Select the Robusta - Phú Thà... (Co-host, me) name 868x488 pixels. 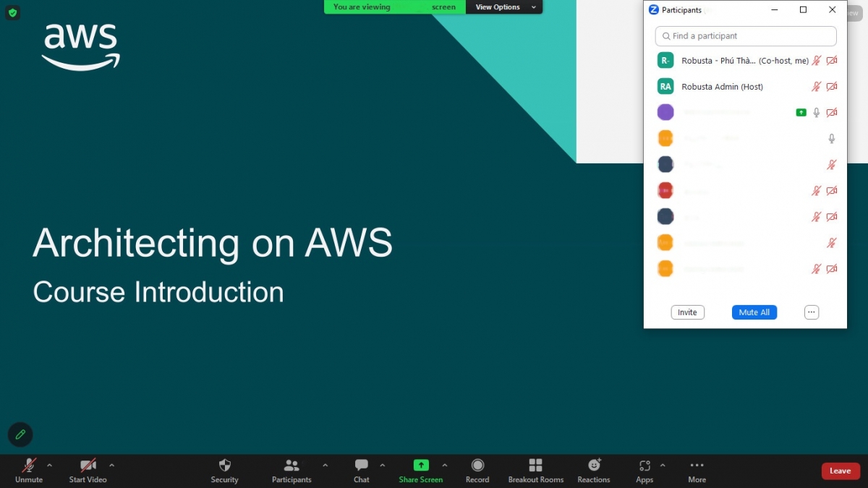[745, 61]
